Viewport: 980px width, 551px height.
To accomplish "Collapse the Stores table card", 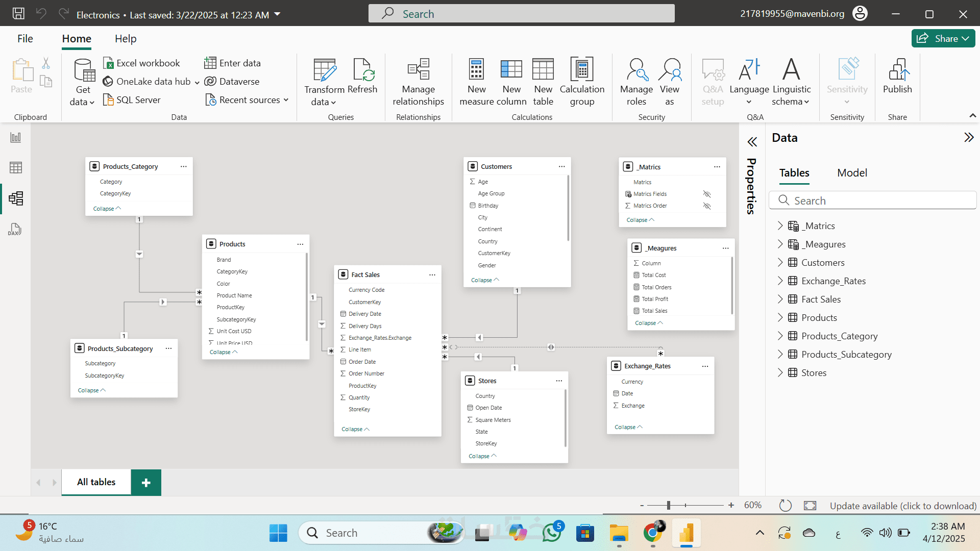I will pos(482,456).
